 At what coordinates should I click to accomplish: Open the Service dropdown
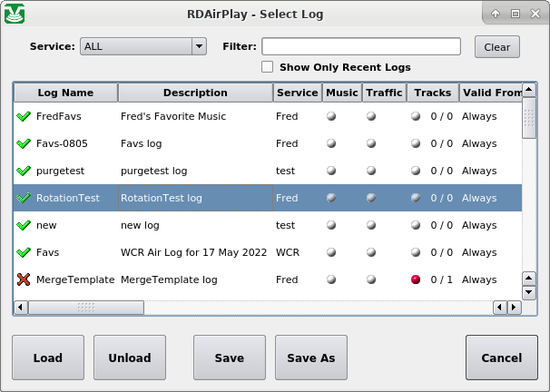click(x=143, y=46)
